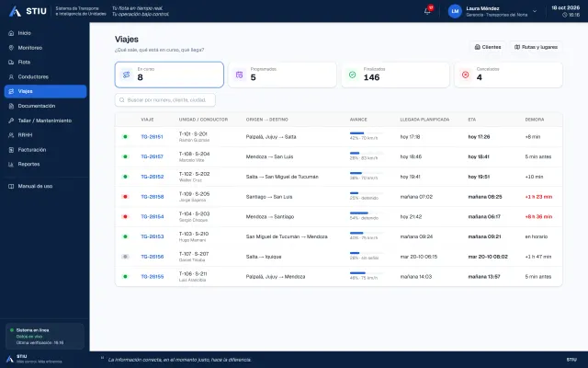
Task: Click the Finalizados green check icon
Action: tap(352, 75)
